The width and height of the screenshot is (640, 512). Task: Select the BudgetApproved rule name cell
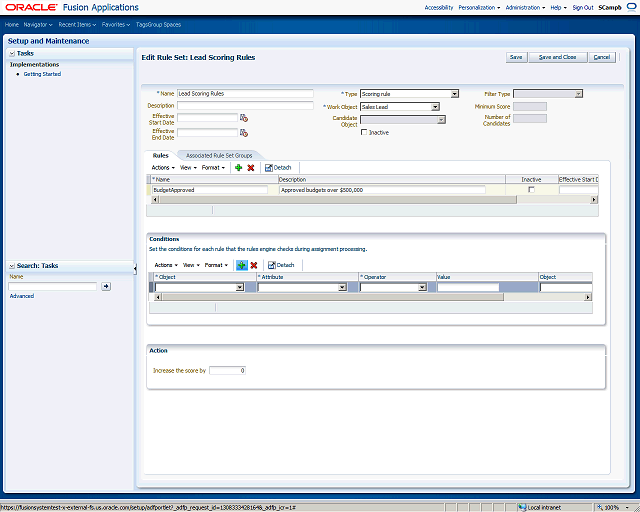(x=210, y=190)
